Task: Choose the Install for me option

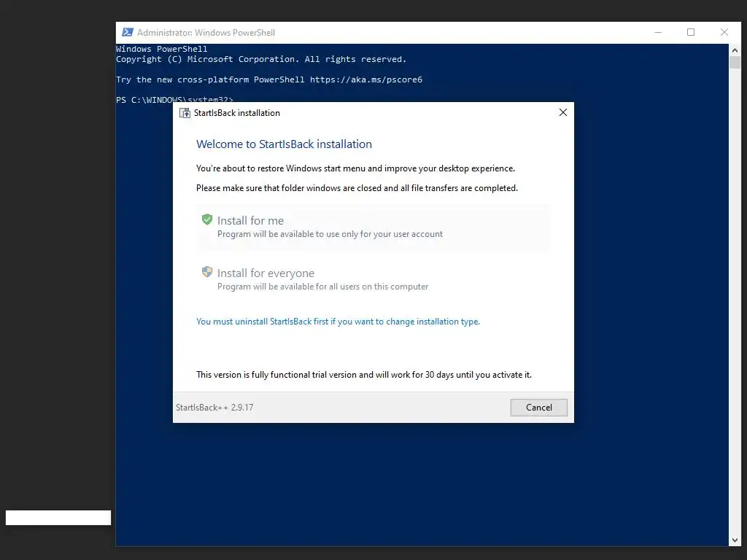Action: [x=373, y=227]
